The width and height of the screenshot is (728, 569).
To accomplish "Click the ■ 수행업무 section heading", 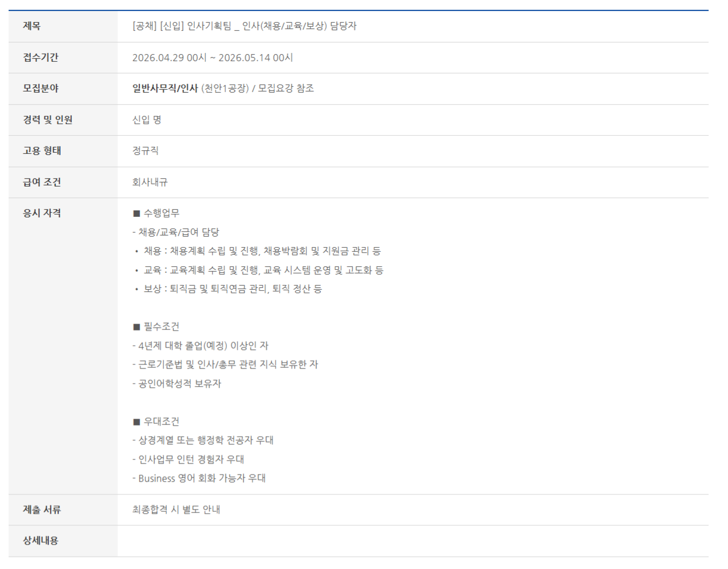I will pyautogui.click(x=156, y=213).
